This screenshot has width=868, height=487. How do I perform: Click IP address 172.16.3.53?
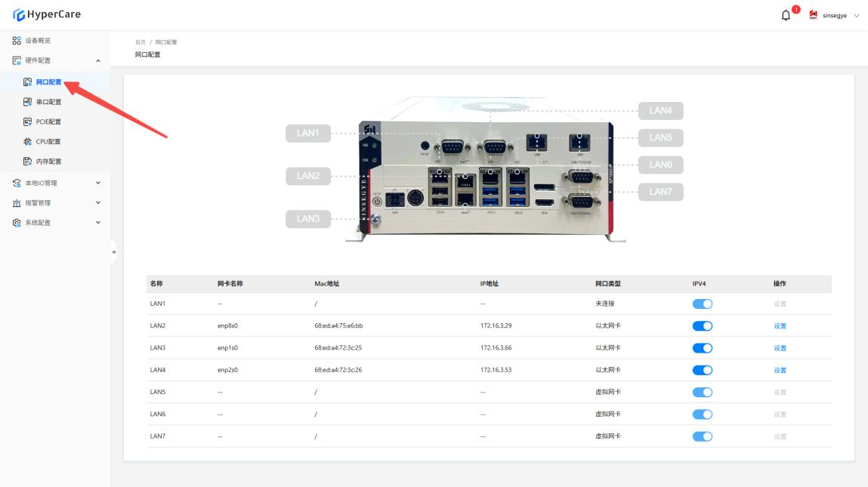coord(496,370)
